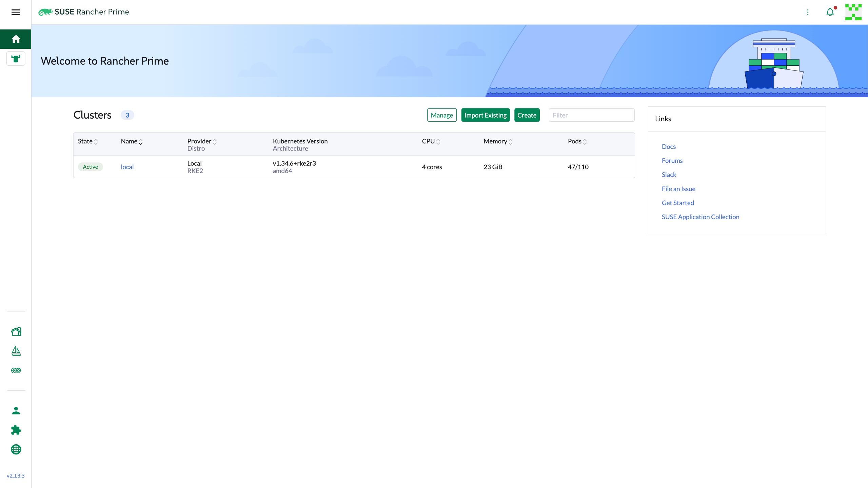The image size is (868, 488).
Task: Click the Links panel heading
Action: point(663,119)
